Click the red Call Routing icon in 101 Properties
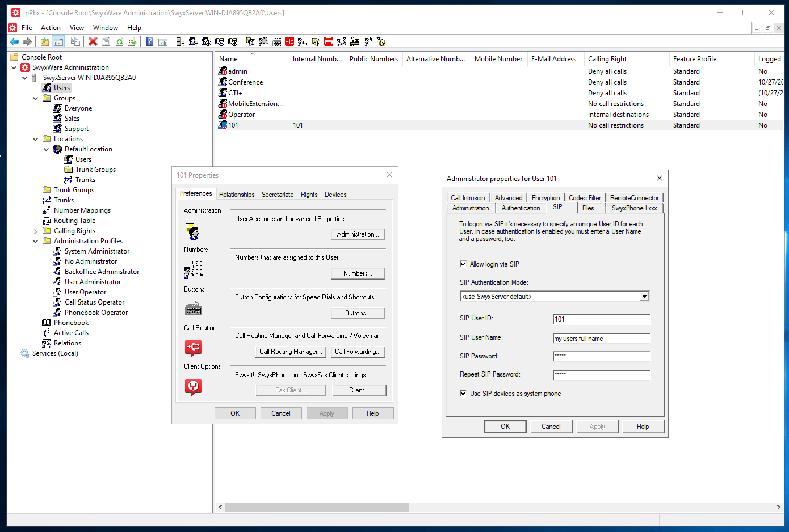Image resolution: width=789 pixels, height=532 pixels. (x=193, y=348)
